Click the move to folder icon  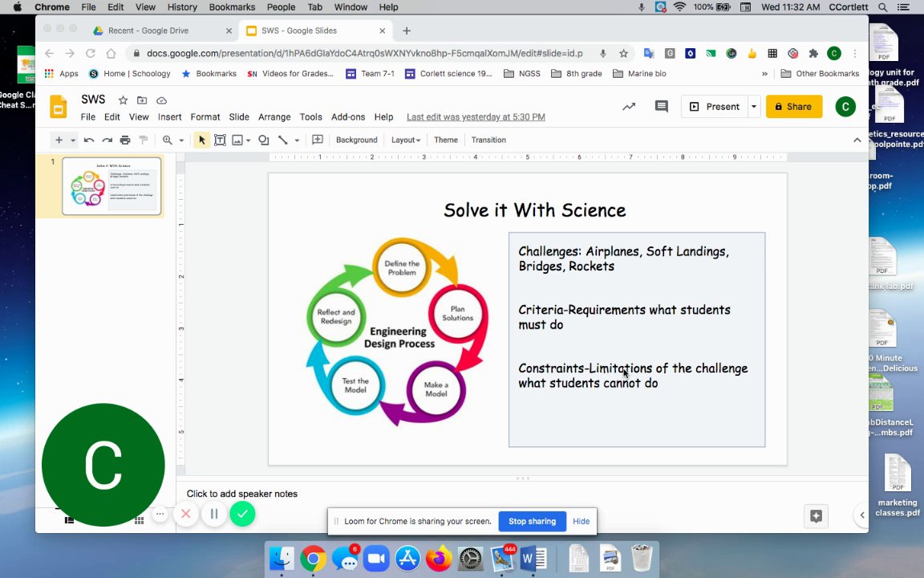(142, 100)
